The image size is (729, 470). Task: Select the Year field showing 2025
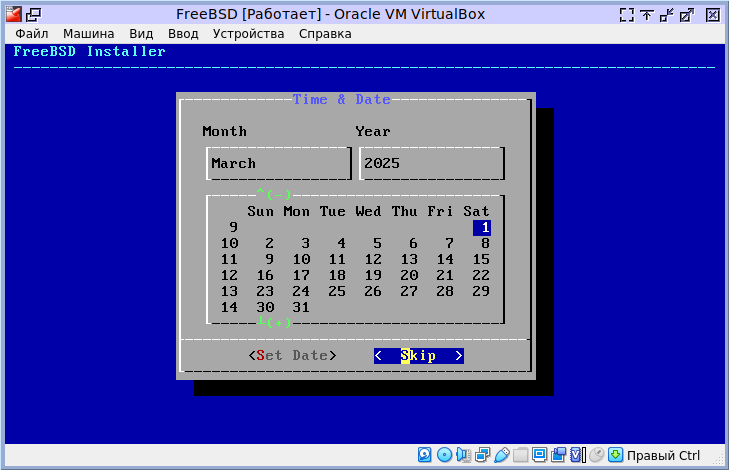point(432,164)
